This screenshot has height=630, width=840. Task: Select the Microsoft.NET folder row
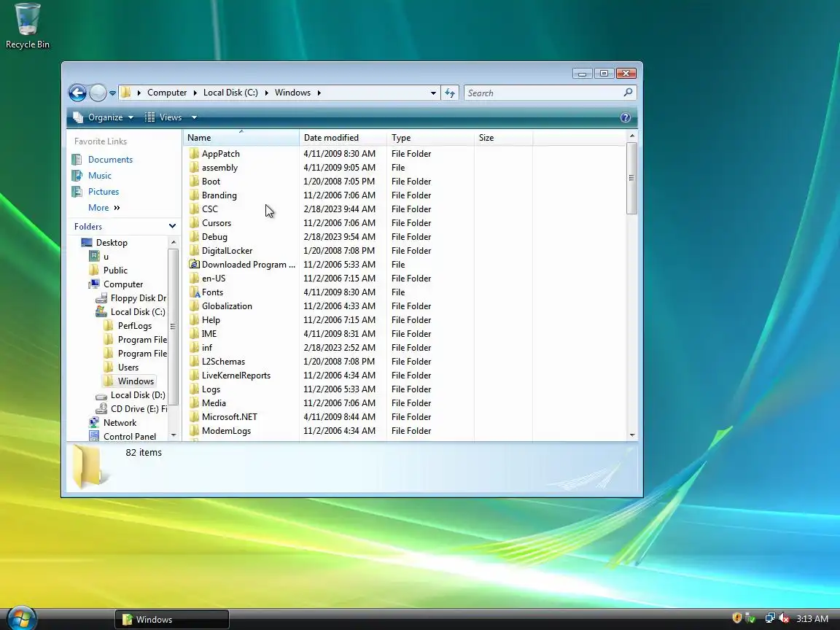(359, 417)
